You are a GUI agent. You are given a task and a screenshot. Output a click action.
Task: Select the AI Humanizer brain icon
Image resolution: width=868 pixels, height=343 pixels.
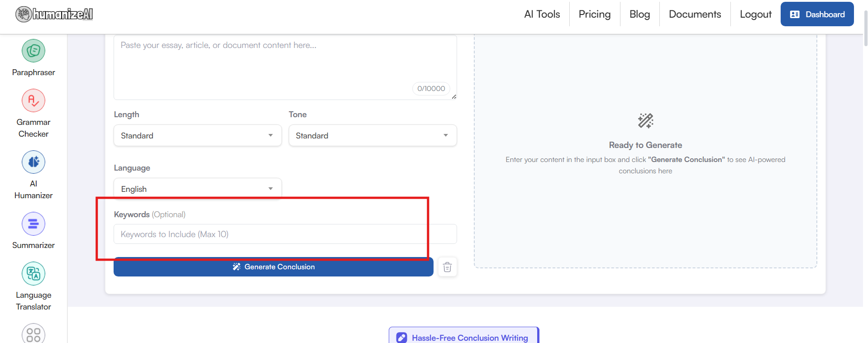click(x=33, y=162)
